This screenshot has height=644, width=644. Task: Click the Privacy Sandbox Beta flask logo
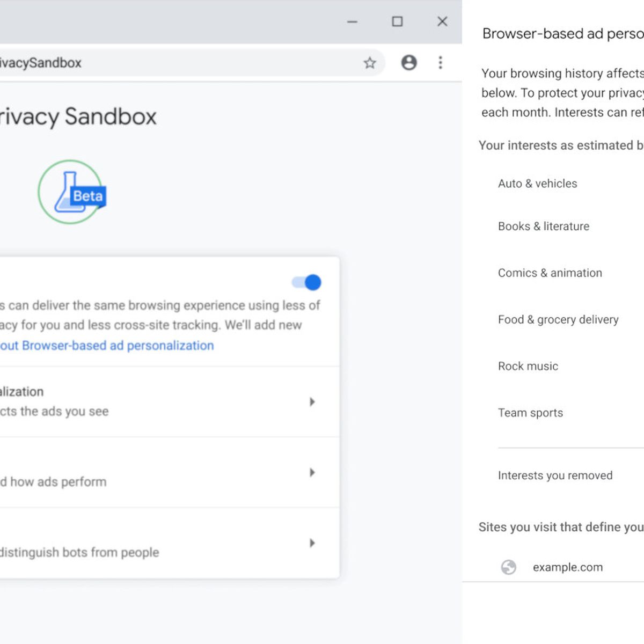pyautogui.click(x=72, y=192)
